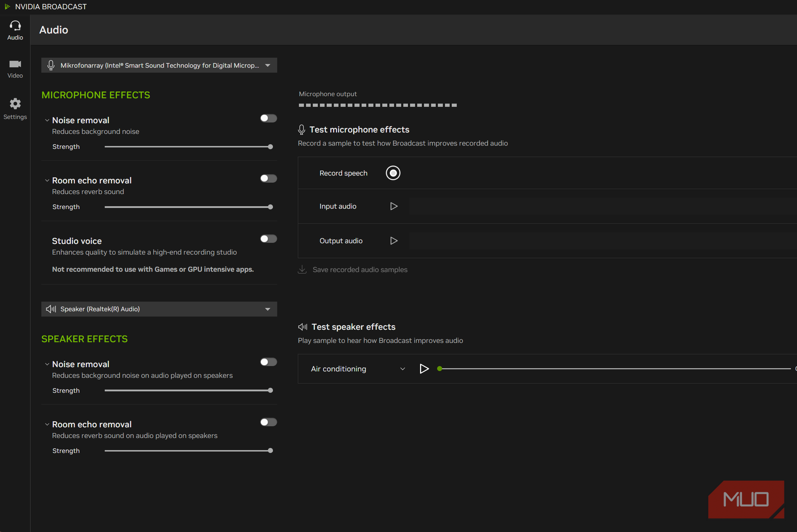Click the MICROPHONE EFFECTS heading
This screenshot has width=797, height=532.
point(96,95)
